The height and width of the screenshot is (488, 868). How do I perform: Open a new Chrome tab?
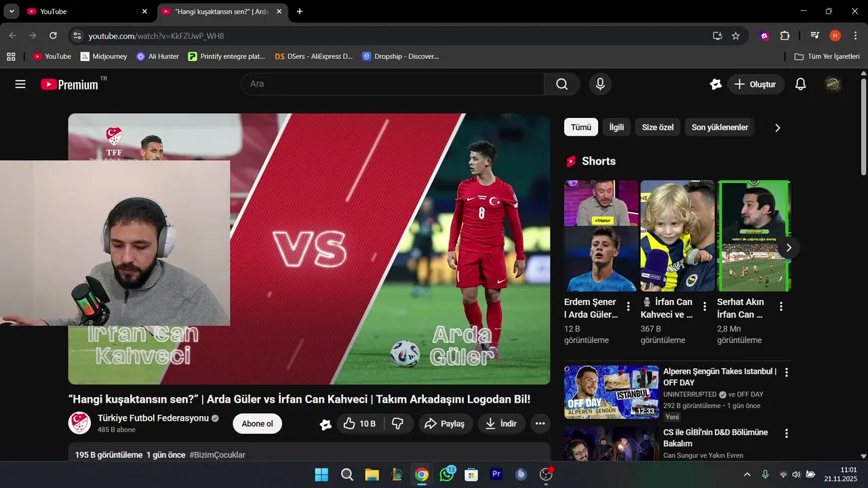tap(300, 12)
